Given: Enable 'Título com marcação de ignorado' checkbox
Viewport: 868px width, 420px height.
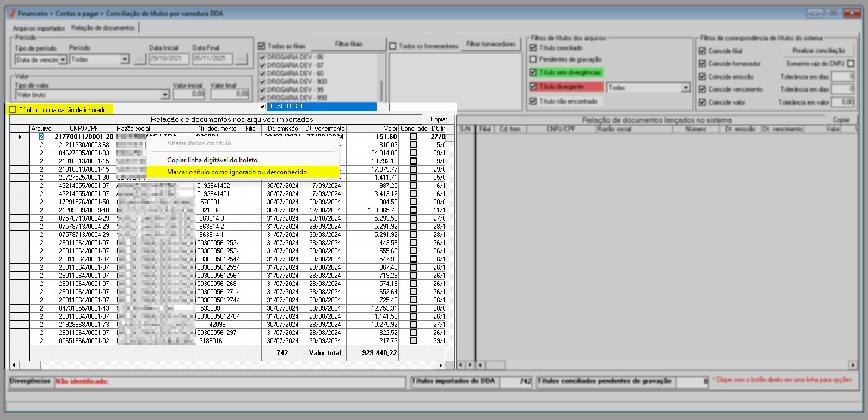Looking at the screenshot, I should coord(13,110).
